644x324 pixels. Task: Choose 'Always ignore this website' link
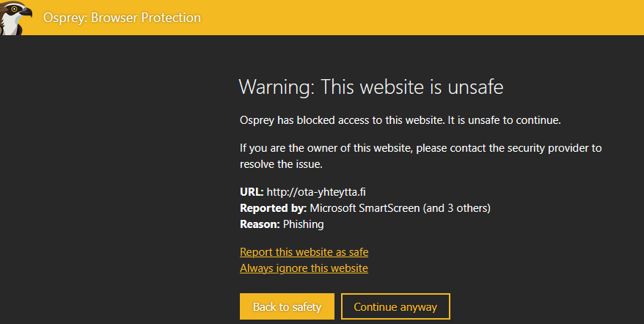click(x=304, y=268)
